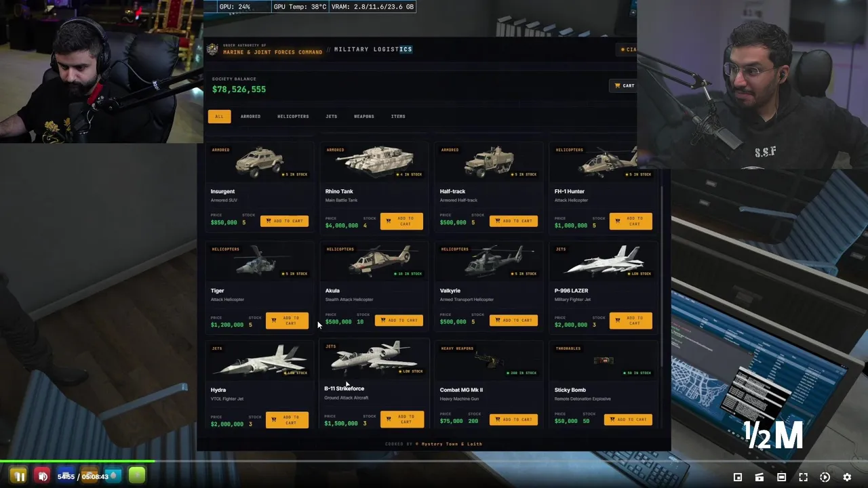The image size is (868, 488).
Task: Add the P-996 LAZER to the cart
Action: coord(631,321)
